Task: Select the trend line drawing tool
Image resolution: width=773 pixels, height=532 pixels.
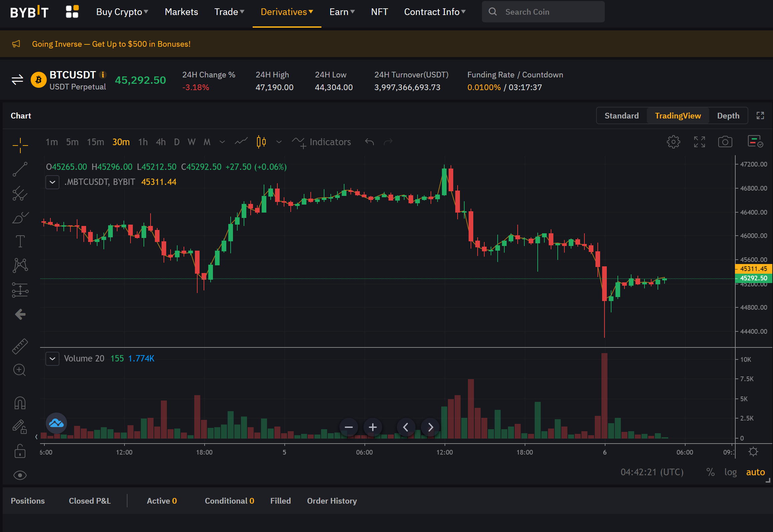Action: (20, 170)
